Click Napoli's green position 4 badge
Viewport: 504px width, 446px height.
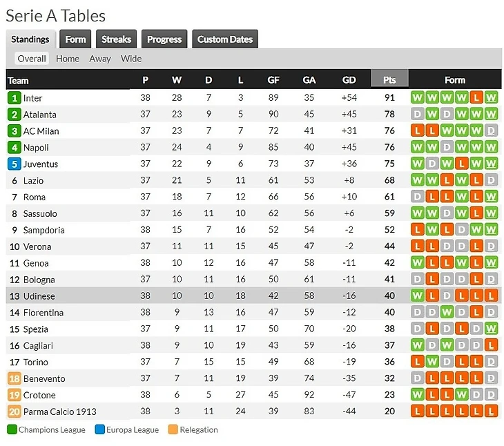tap(14, 148)
